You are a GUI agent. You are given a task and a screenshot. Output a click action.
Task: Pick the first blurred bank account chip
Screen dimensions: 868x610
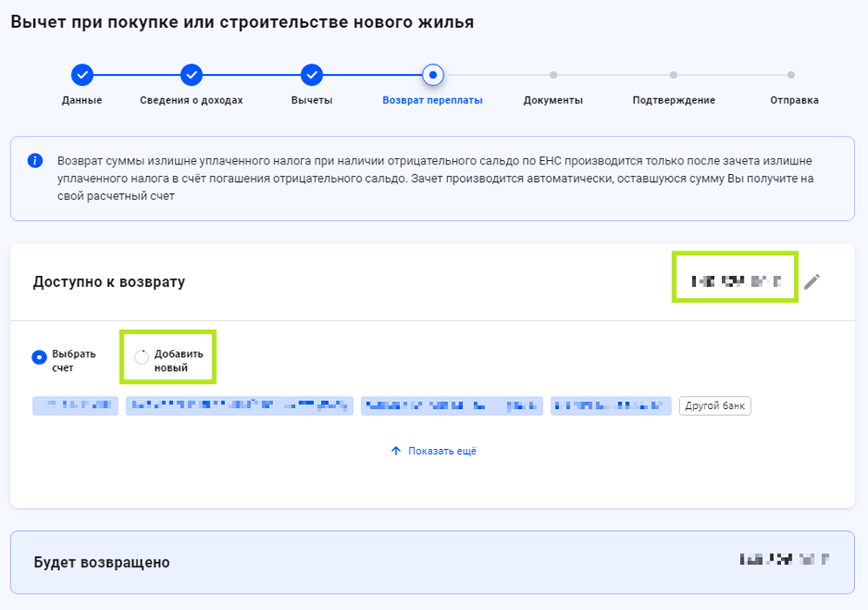tap(75, 406)
